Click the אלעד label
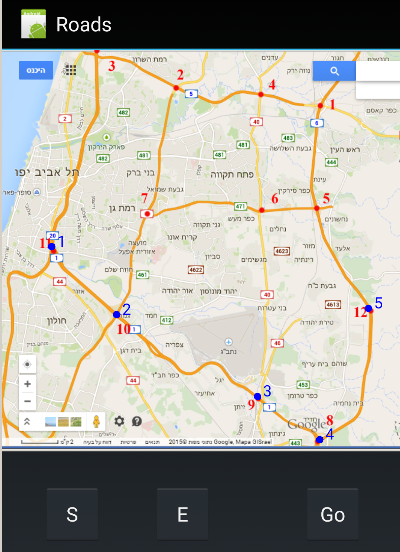This screenshot has height=552, width=400. point(342,248)
